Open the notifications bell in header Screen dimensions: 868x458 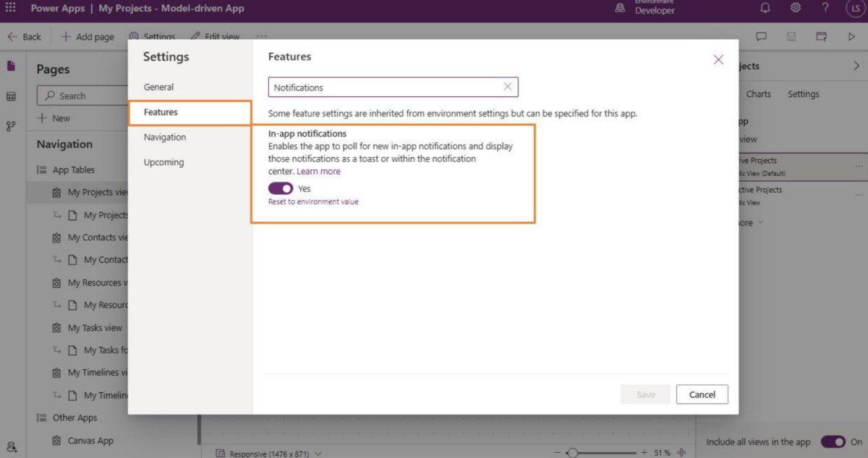click(765, 8)
